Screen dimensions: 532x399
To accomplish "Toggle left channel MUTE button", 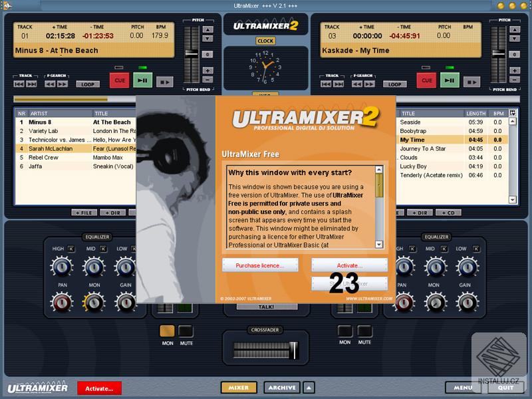I will 186,331.
